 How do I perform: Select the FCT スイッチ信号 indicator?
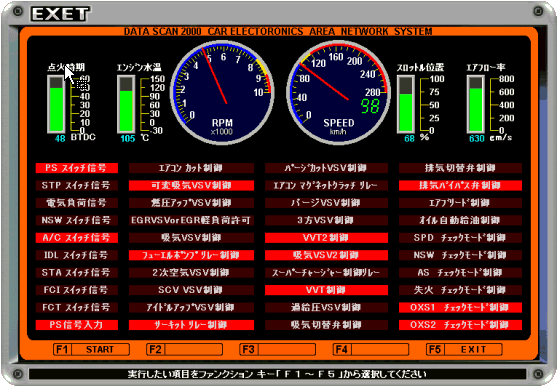point(77,308)
